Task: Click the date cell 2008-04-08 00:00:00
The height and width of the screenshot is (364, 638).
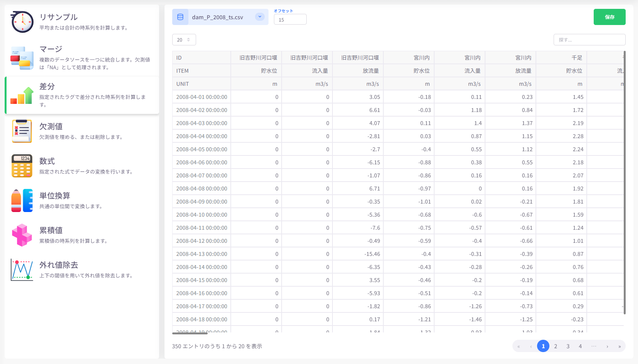Action: click(201, 189)
